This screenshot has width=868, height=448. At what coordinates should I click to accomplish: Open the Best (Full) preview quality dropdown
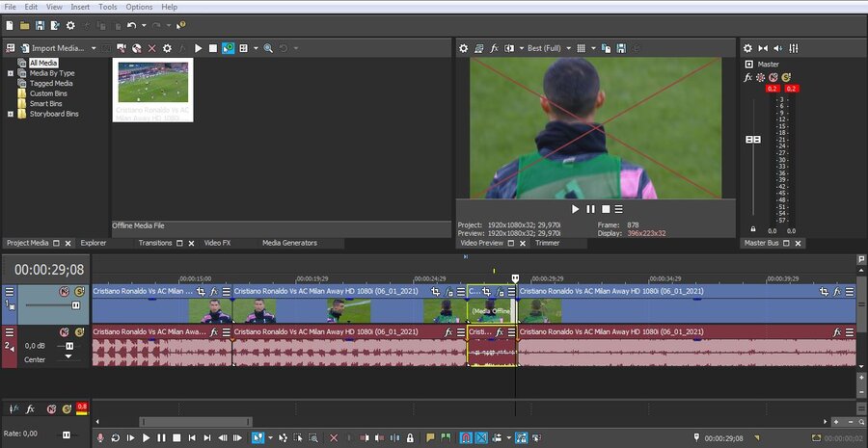tap(549, 49)
